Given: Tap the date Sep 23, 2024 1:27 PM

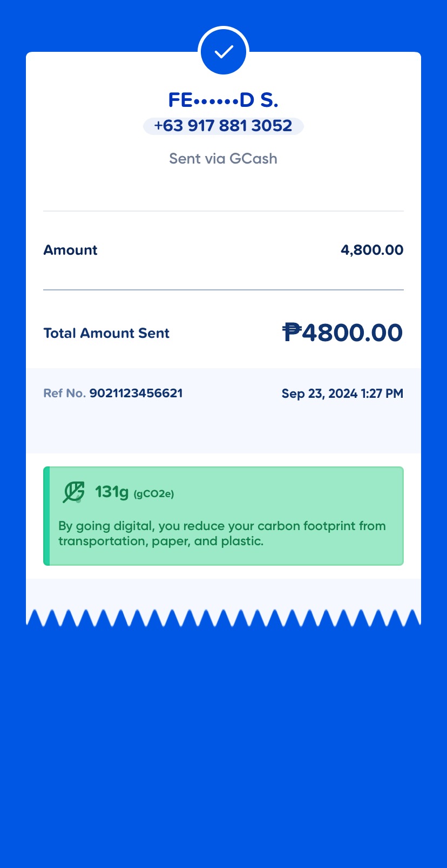Looking at the screenshot, I should [342, 394].
